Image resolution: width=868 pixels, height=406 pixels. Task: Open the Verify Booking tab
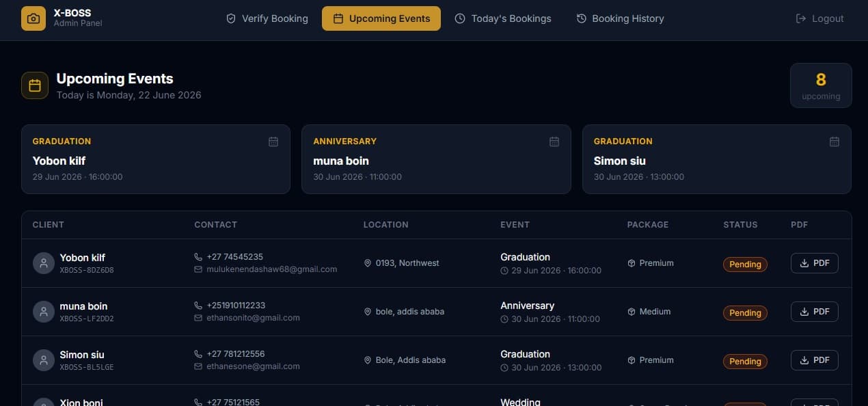click(267, 18)
